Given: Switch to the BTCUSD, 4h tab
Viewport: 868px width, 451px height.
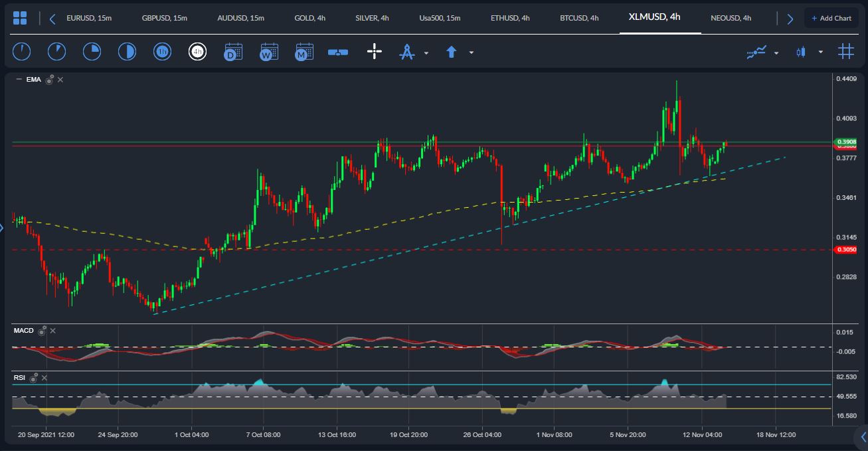Looking at the screenshot, I should pyautogui.click(x=579, y=18).
